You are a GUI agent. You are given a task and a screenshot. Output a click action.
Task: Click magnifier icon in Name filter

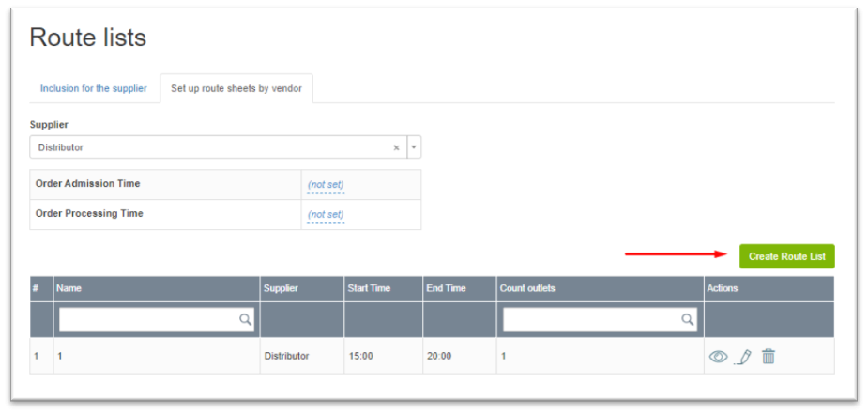pyautogui.click(x=245, y=320)
